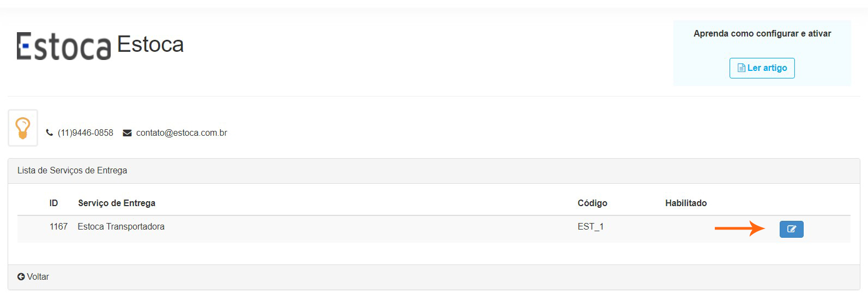Click the Lista de Serviços de Entrega heading
Screen dimensions: 868x301
(72, 171)
